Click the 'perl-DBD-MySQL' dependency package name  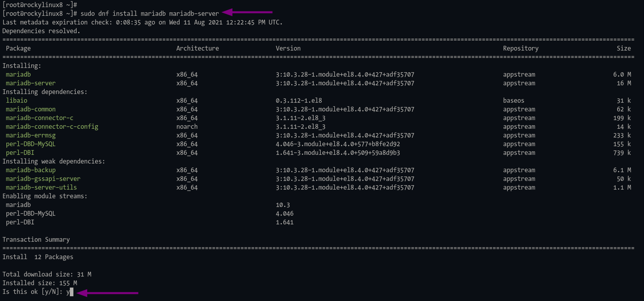[31, 144]
